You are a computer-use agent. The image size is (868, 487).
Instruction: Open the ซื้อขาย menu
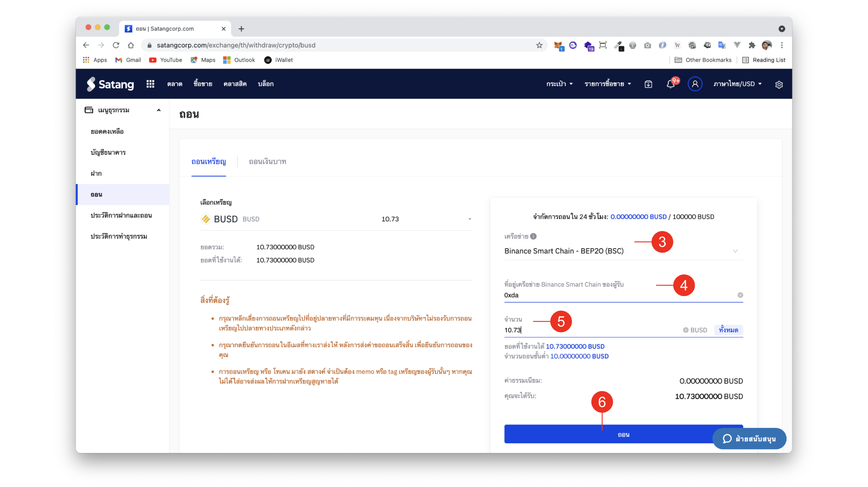203,84
